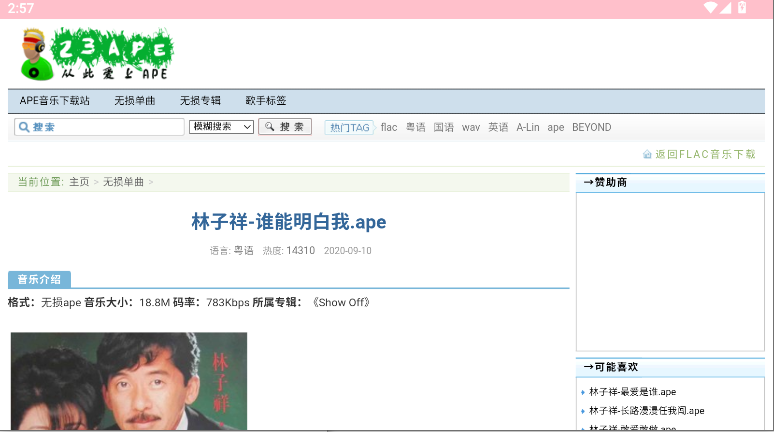Image resolution: width=774 pixels, height=432 pixels.
Task: Select the 热门TAG label
Action: [349, 127]
